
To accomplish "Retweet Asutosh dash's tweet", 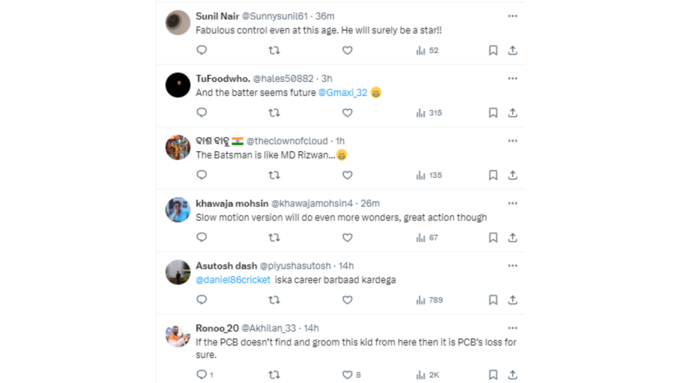I will pos(274,300).
